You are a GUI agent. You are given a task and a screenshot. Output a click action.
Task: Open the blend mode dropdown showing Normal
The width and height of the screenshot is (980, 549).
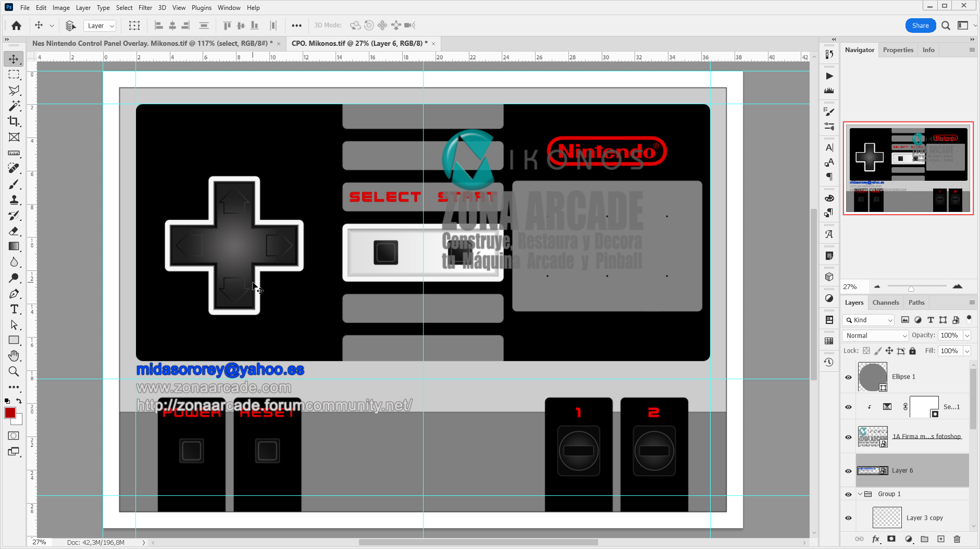click(x=875, y=335)
